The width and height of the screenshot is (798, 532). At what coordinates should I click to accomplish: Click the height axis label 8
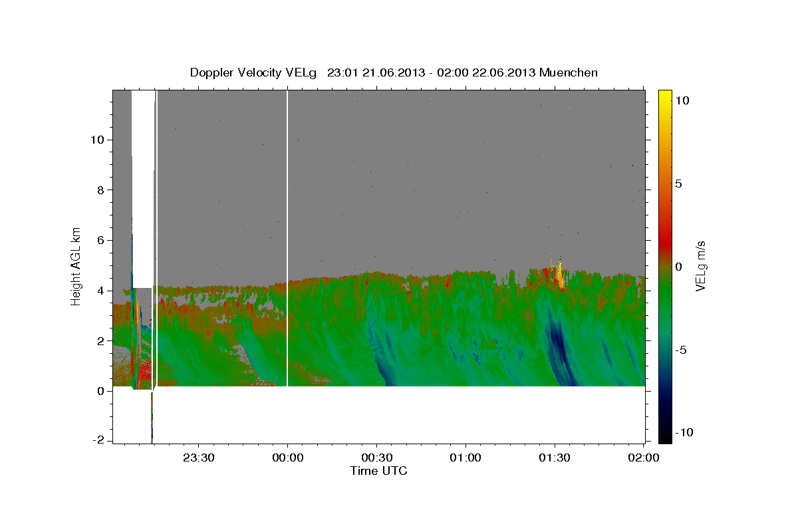coord(101,190)
